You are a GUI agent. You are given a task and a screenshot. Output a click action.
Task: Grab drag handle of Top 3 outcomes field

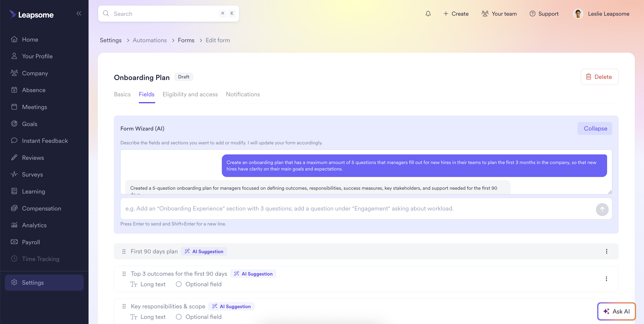coord(124,274)
